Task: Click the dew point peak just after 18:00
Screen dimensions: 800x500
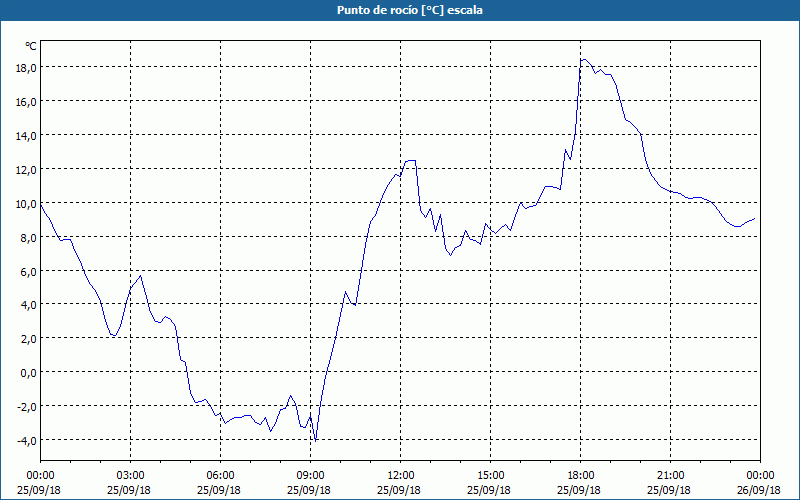Action: tap(583, 60)
